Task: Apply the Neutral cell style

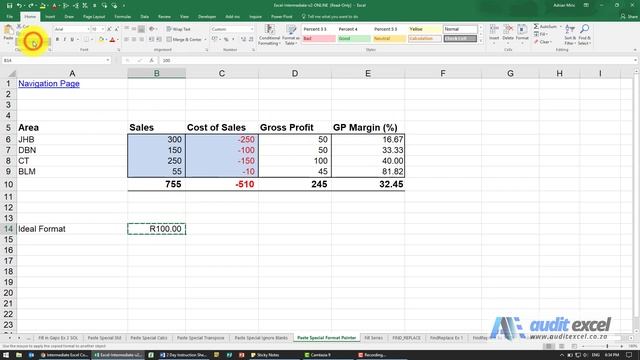Action: coord(389,39)
